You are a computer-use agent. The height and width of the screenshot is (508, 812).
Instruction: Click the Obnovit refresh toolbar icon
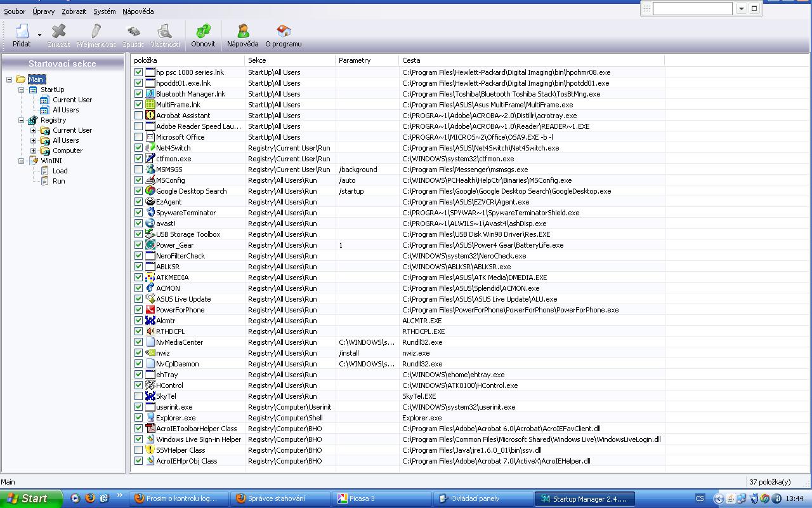(203, 36)
